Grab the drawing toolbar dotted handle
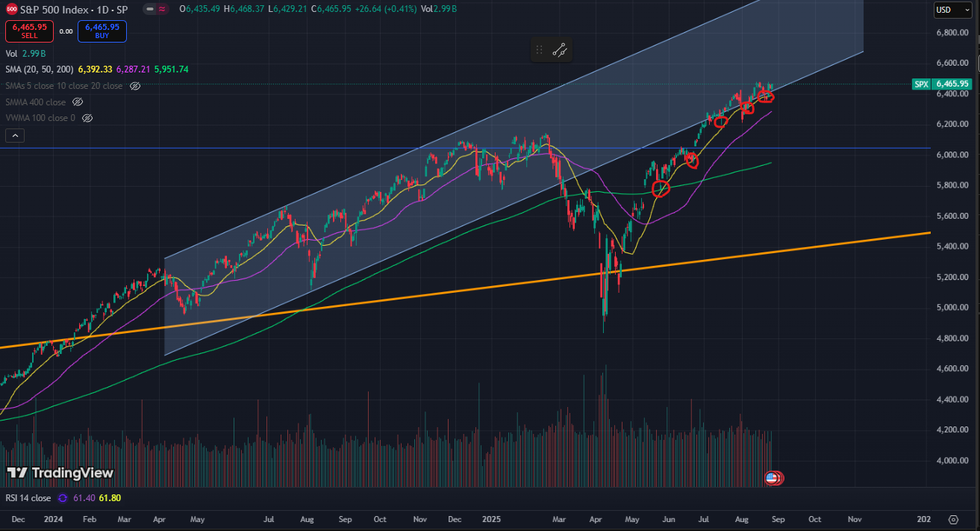This screenshot has height=531, width=980. click(538, 51)
